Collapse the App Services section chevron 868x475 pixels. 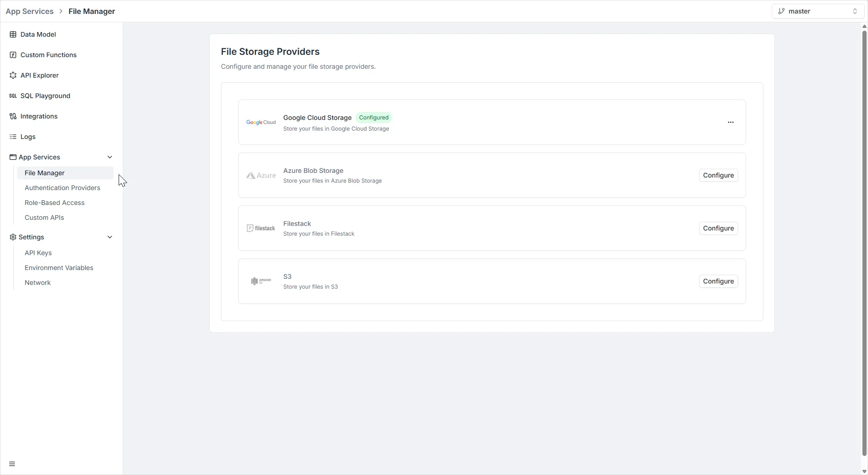coord(110,157)
